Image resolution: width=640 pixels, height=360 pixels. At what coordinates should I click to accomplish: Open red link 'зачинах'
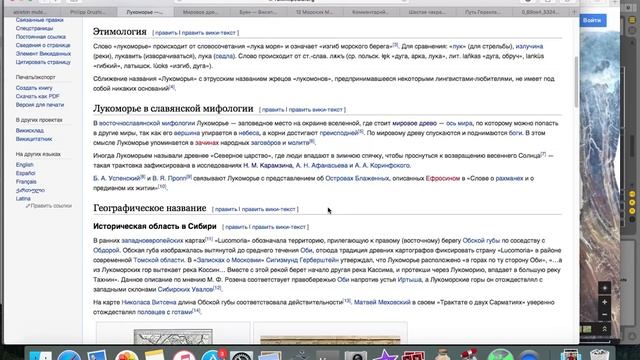coord(207,143)
